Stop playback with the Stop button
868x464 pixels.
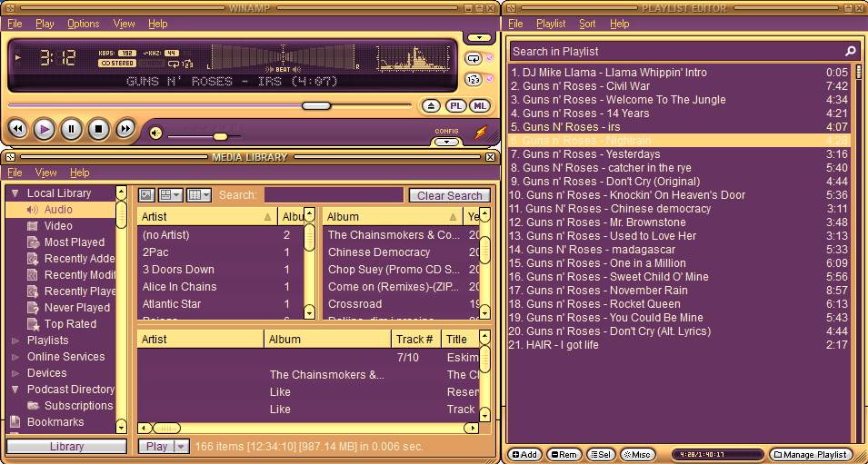[98, 130]
